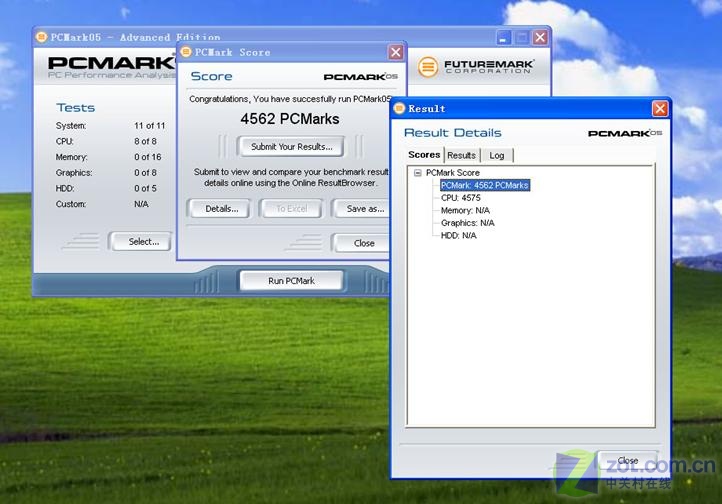Click the 4562 PCMarks score text
The height and width of the screenshot is (504, 722).
(290, 119)
